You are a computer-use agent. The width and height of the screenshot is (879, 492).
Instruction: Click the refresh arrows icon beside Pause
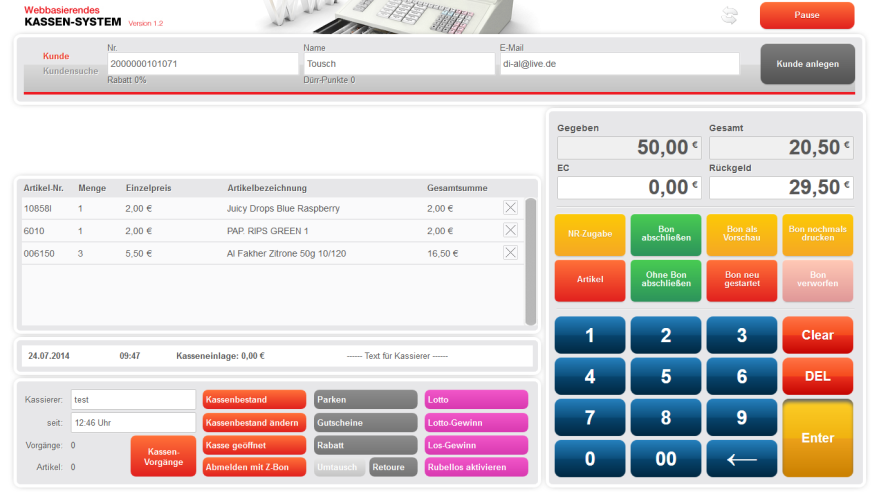729,16
